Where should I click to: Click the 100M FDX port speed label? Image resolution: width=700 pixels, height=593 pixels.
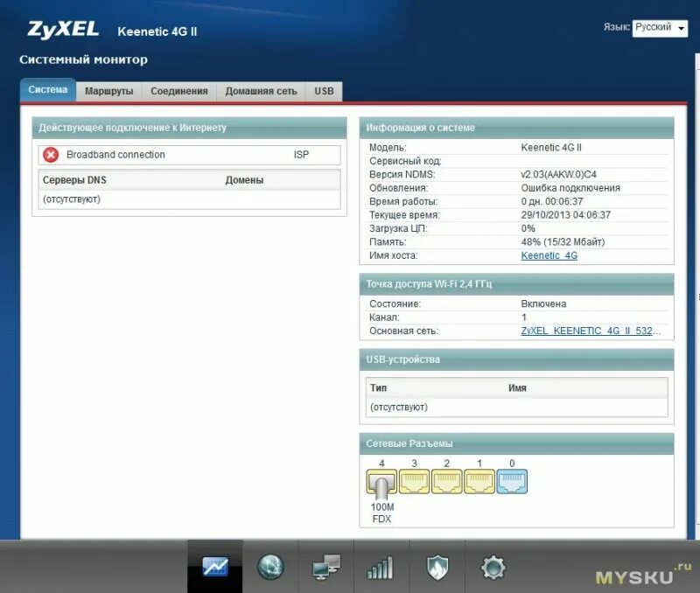[382, 513]
